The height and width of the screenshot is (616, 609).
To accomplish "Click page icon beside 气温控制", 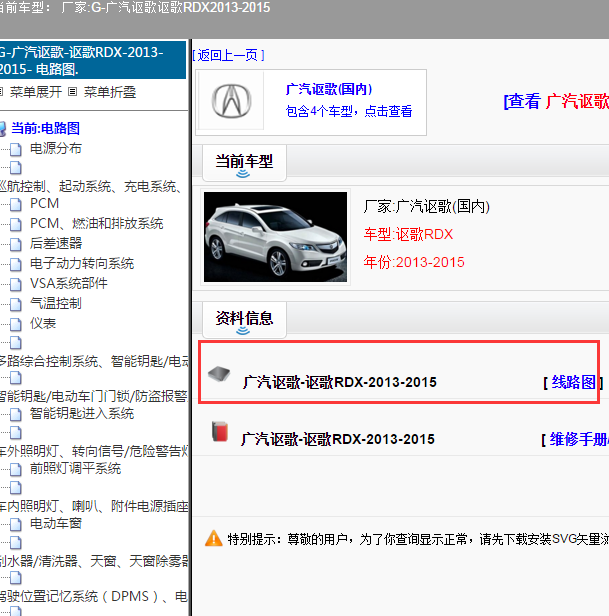I will [16, 304].
